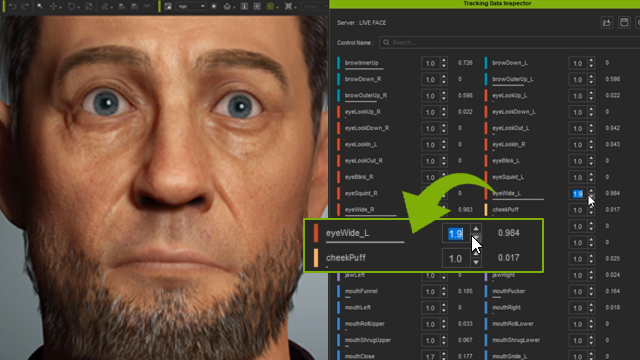Viewport: 640px width, 360px height.
Task: Select the eyeLookUp_R control label
Action: [362, 112]
